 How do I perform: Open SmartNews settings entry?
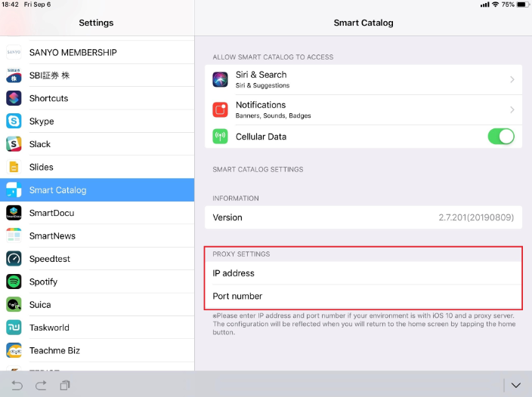tap(97, 236)
